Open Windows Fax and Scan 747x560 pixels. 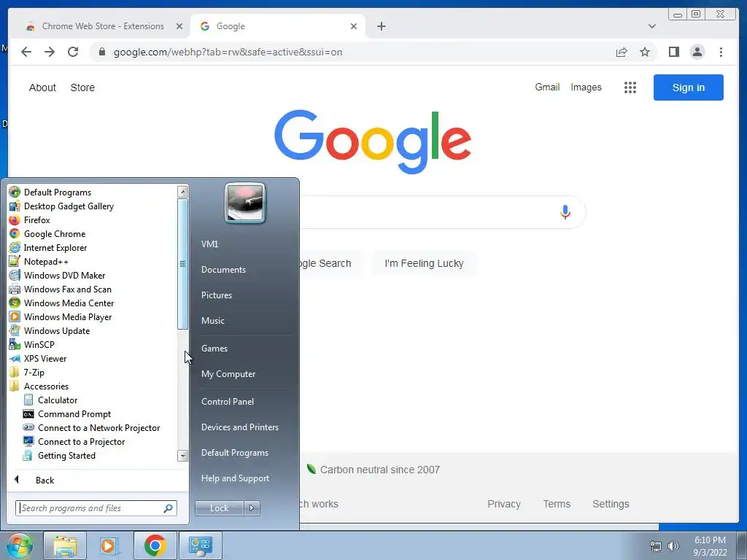point(67,289)
